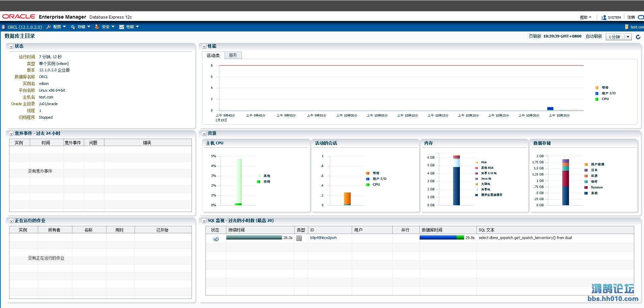The width and height of the screenshot is (644, 308).
Task: Collapse the SQL 监视 panel
Action: pyautogui.click(x=204, y=221)
